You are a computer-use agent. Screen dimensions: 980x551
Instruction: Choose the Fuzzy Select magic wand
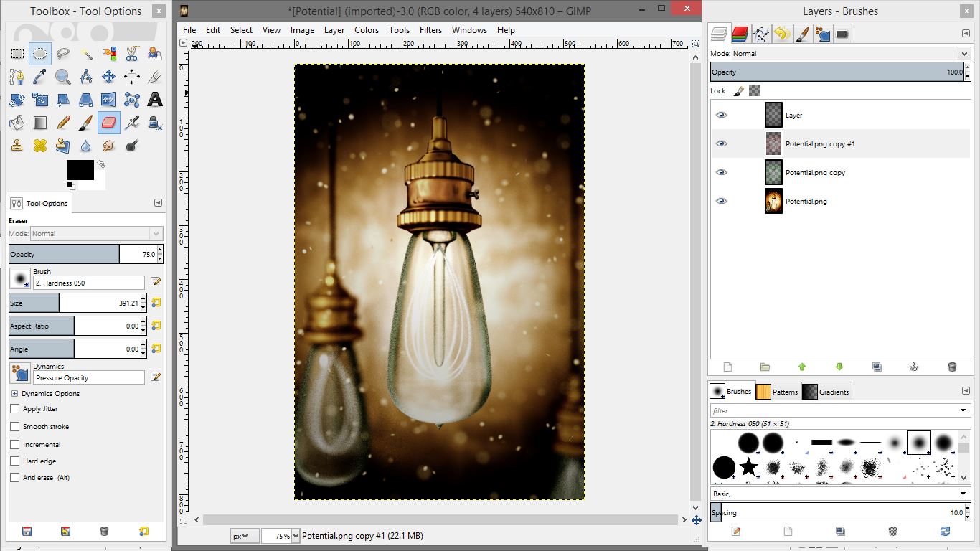point(86,54)
